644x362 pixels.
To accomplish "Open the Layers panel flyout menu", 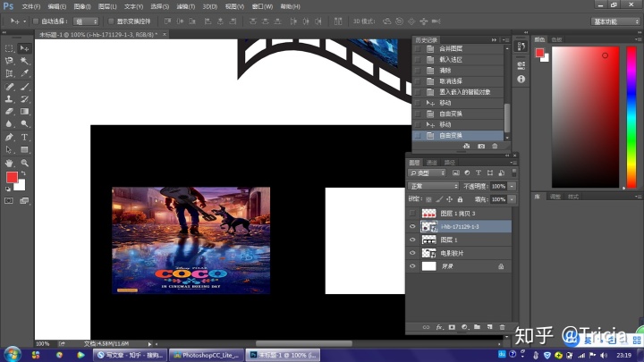I will [513, 163].
